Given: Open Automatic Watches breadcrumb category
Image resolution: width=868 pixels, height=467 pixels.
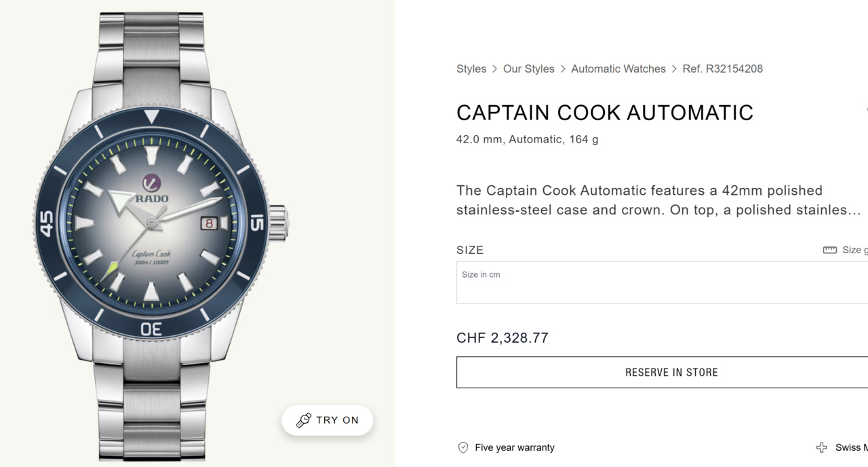Looking at the screenshot, I should 618,69.
